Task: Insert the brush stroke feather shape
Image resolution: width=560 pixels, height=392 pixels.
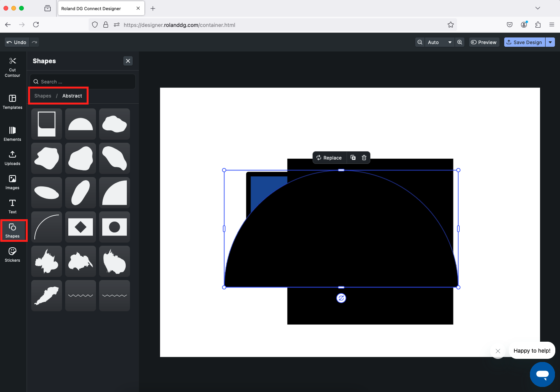Action: click(x=46, y=296)
